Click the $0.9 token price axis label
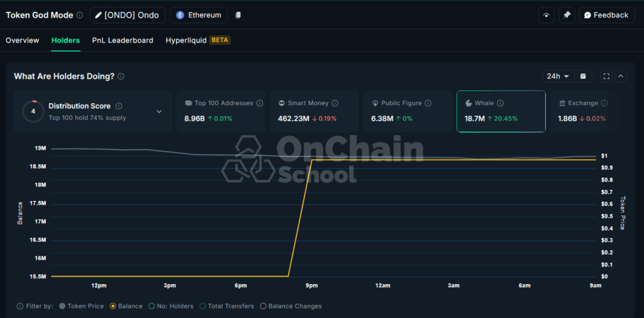This screenshot has width=644, height=318. [607, 168]
